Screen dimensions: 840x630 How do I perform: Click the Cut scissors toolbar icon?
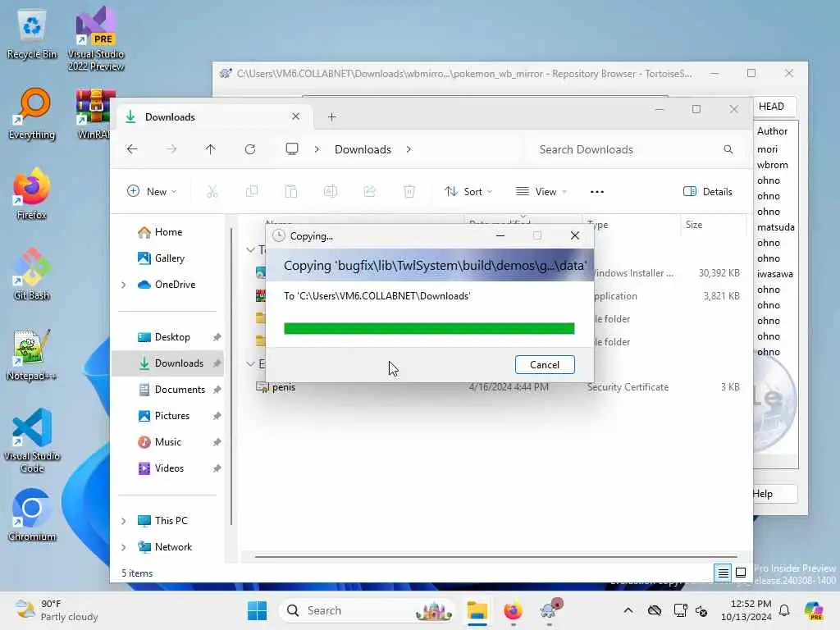[212, 191]
